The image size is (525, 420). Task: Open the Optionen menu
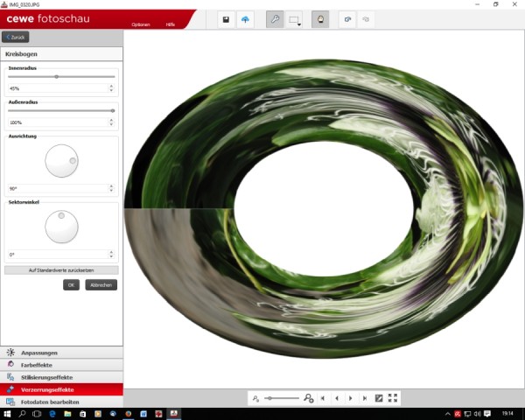[141, 24]
